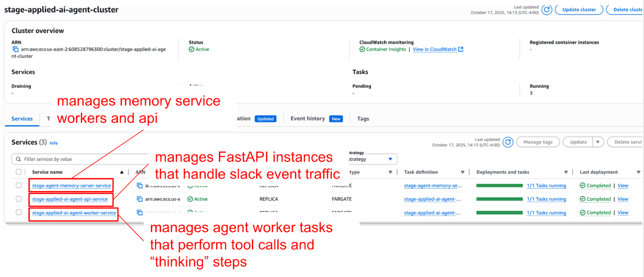Click Completed status icon for memory-server-service row
The width and height of the screenshot is (644, 277).
pyautogui.click(x=582, y=185)
